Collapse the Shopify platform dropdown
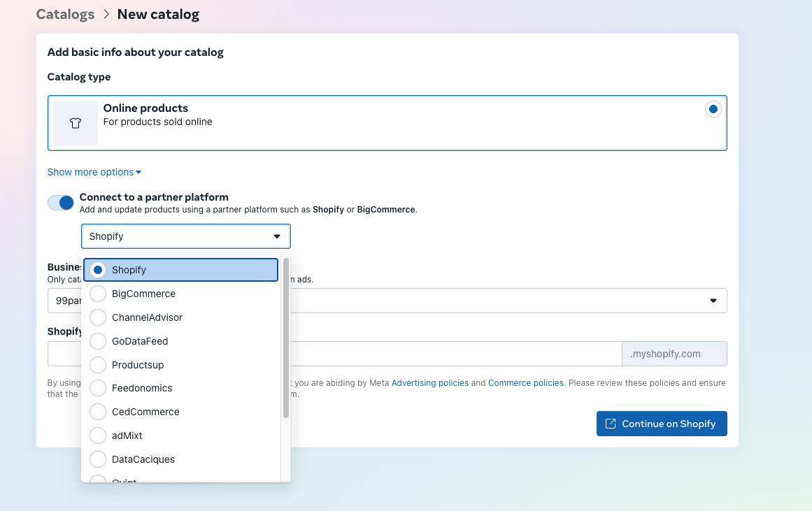The width and height of the screenshot is (812, 511). click(x=186, y=236)
